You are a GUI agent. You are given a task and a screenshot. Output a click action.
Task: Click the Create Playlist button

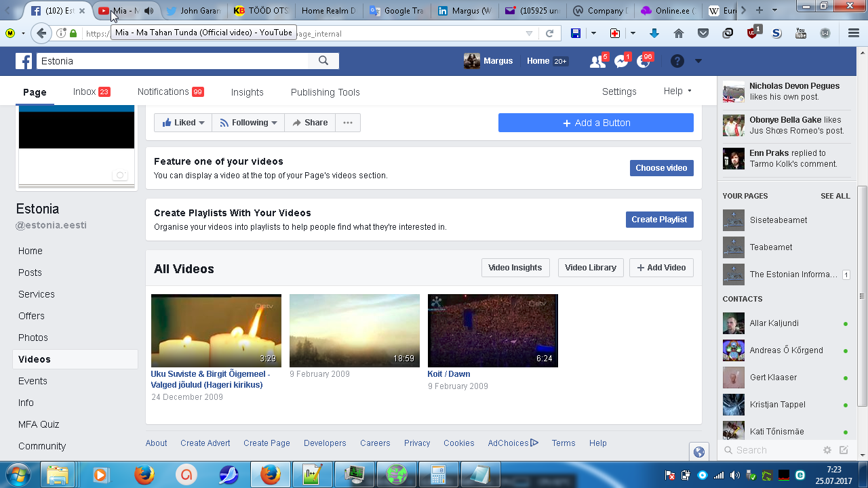click(659, 220)
